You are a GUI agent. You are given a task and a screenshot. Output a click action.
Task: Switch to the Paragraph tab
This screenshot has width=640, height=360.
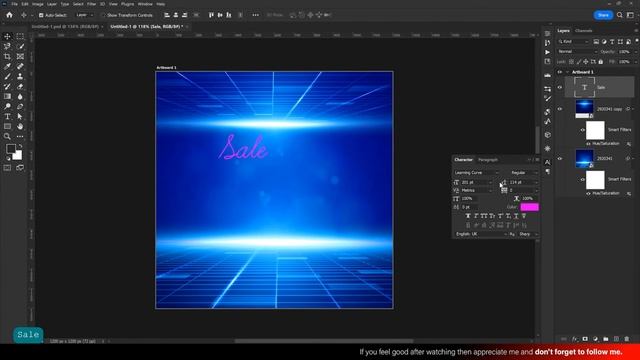[x=488, y=160]
